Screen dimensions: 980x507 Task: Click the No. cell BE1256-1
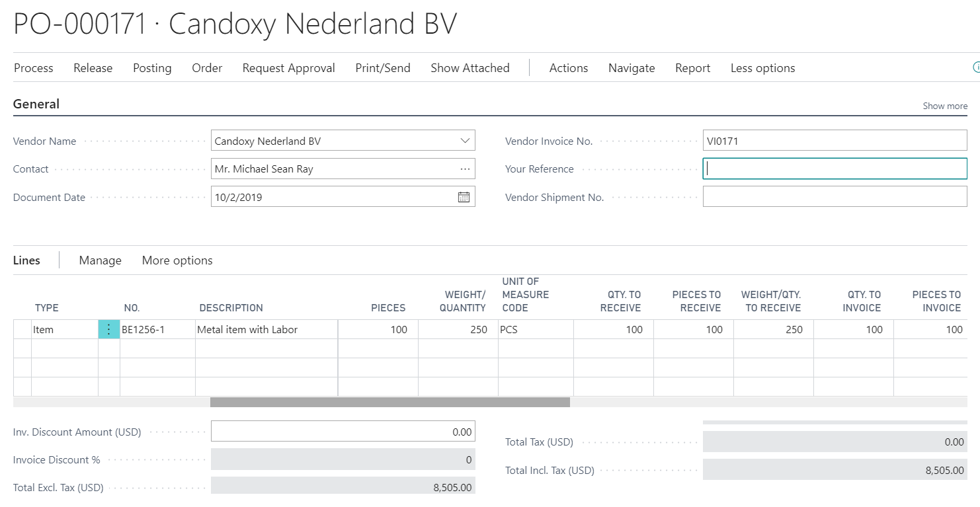click(157, 329)
